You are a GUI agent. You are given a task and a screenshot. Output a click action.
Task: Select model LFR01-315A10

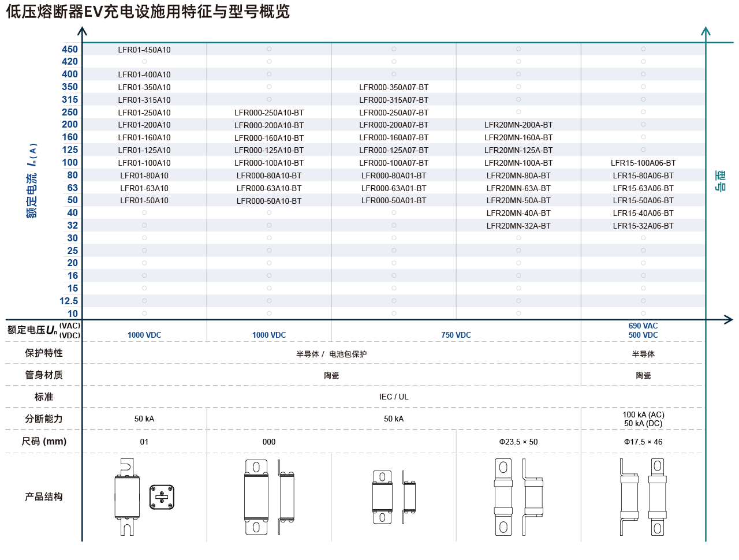point(144,100)
